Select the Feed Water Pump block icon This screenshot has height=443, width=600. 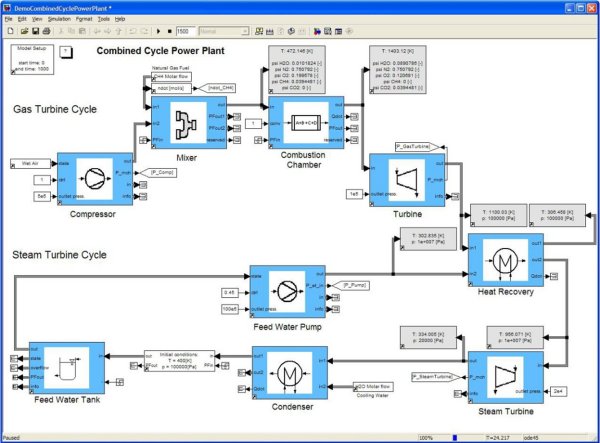click(287, 292)
